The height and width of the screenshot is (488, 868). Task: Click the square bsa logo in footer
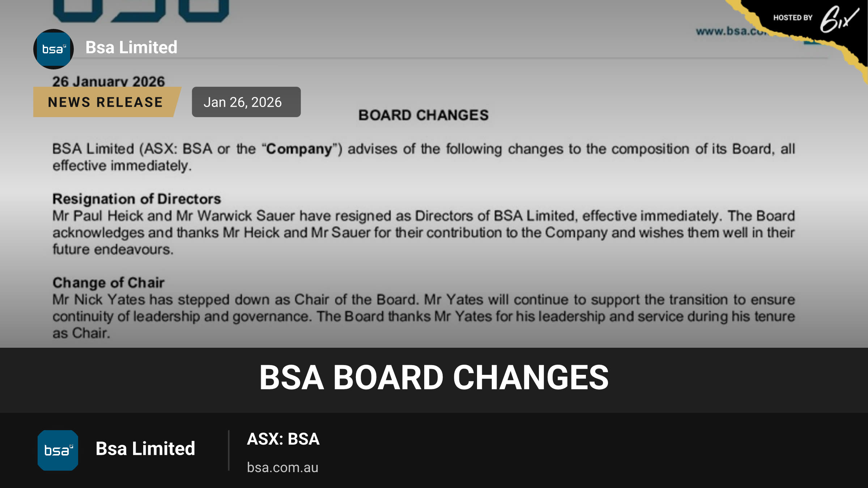(x=58, y=450)
